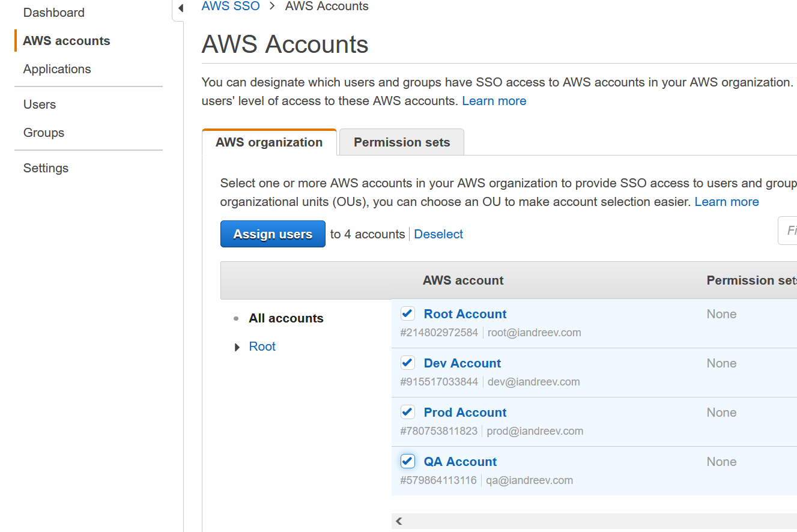Click the 'to 4 accounts' text

pyautogui.click(x=368, y=234)
